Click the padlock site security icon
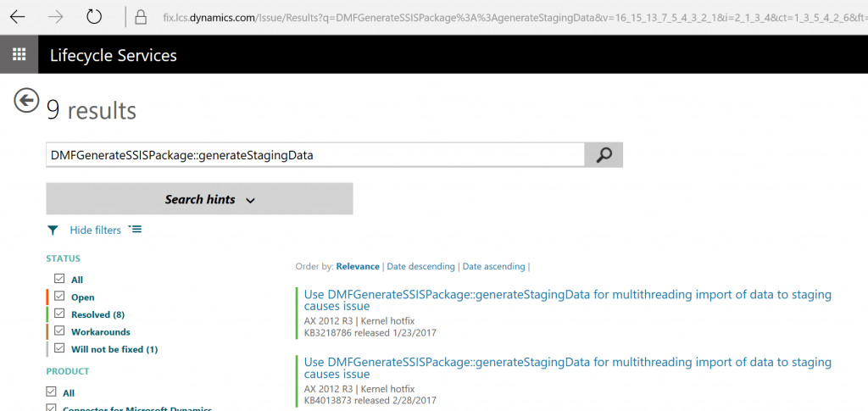The height and width of the screenshot is (411, 868). [142, 17]
